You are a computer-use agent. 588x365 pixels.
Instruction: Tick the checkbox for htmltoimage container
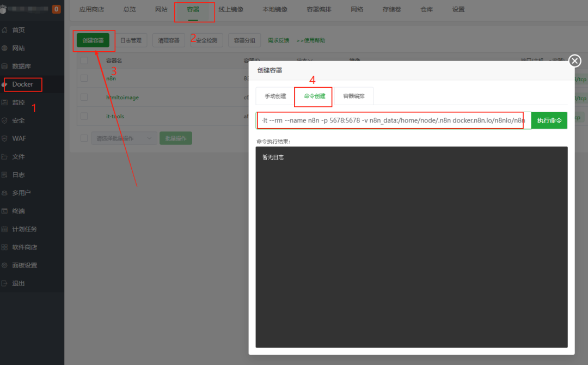[x=84, y=97]
